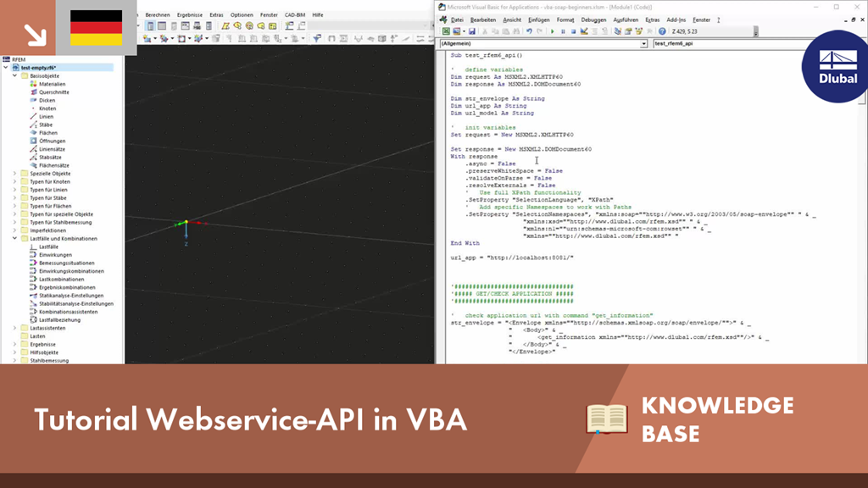Image resolution: width=868 pixels, height=488 pixels.
Task: Open the Berechnen menu in RFEM
Action: (158, 15)
